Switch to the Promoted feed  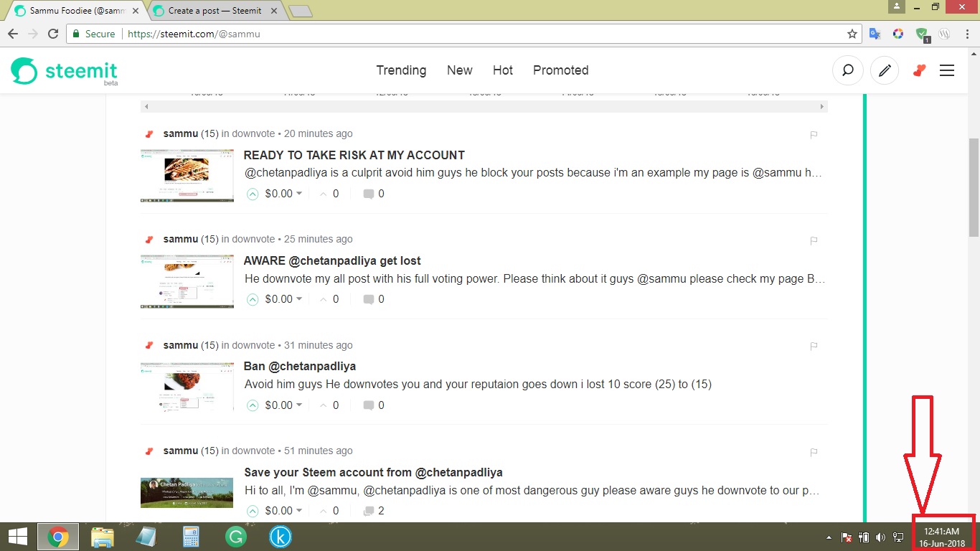click(x=560, y=70)
